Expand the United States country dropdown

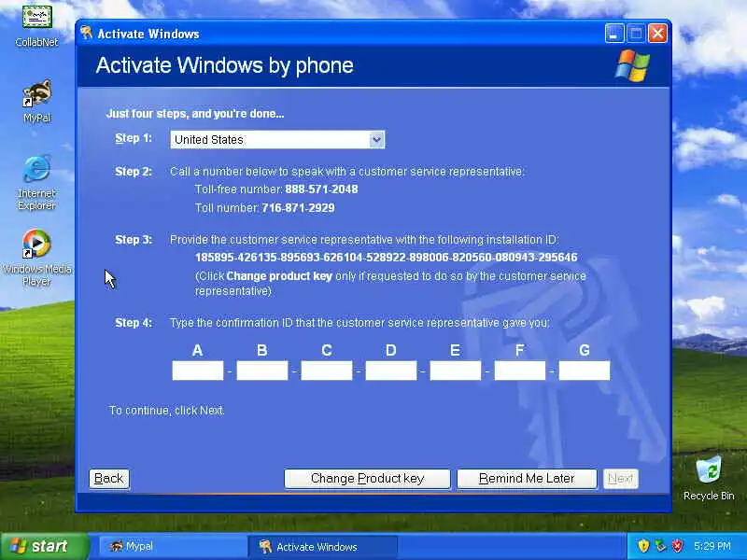click(x=277, y=139)
